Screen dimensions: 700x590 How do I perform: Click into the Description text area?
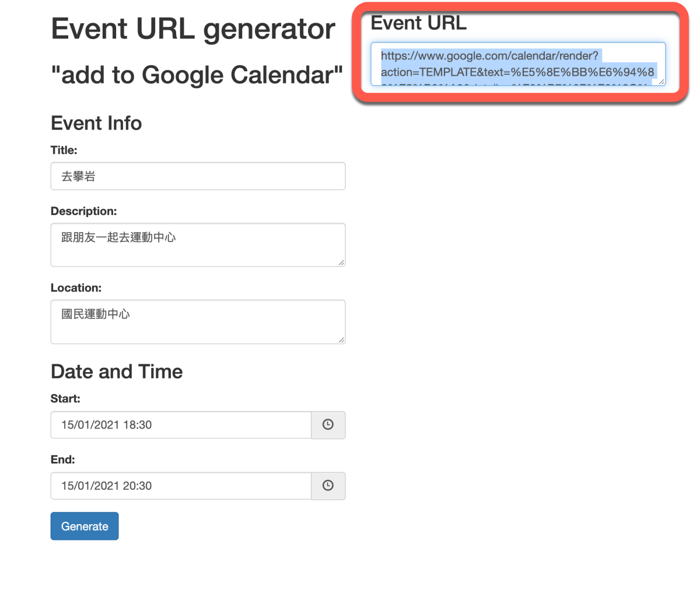198,245
